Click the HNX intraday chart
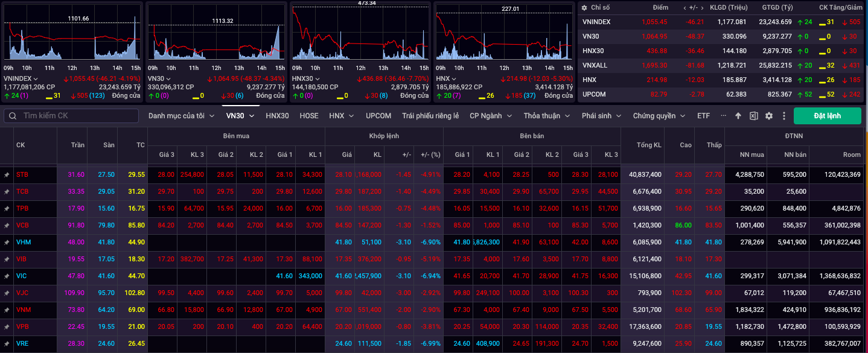 coord(504,33)
